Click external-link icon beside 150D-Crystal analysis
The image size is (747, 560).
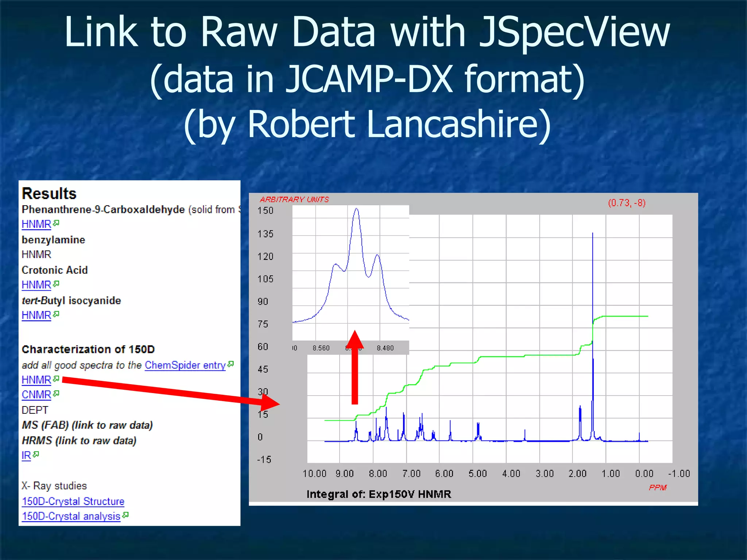(x=125, y=515)
